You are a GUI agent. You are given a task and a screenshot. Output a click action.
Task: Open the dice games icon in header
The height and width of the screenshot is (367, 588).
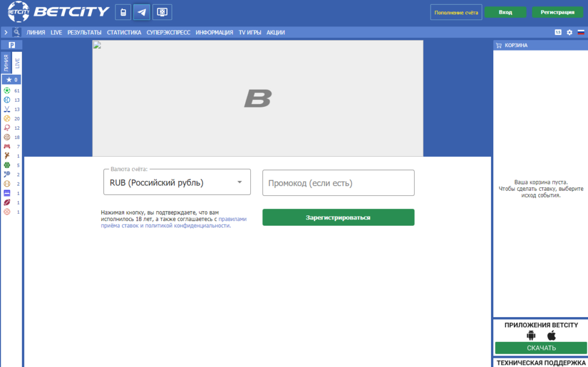162,13
